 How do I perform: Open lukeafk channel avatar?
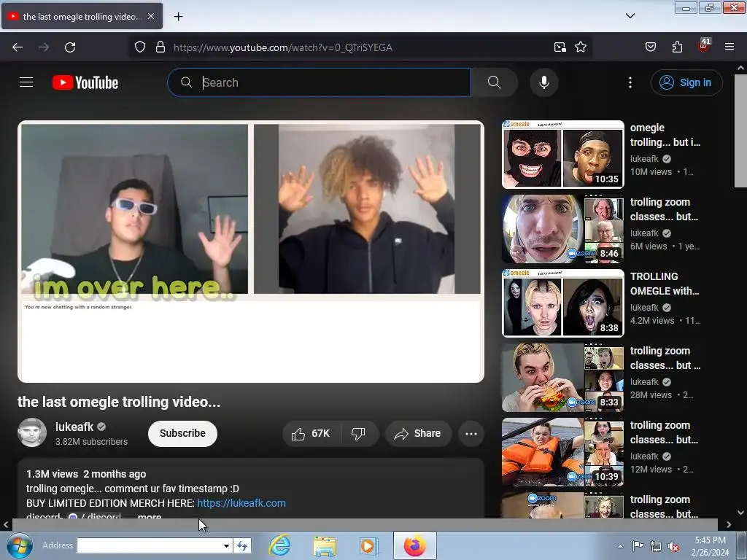pos(32,432)
